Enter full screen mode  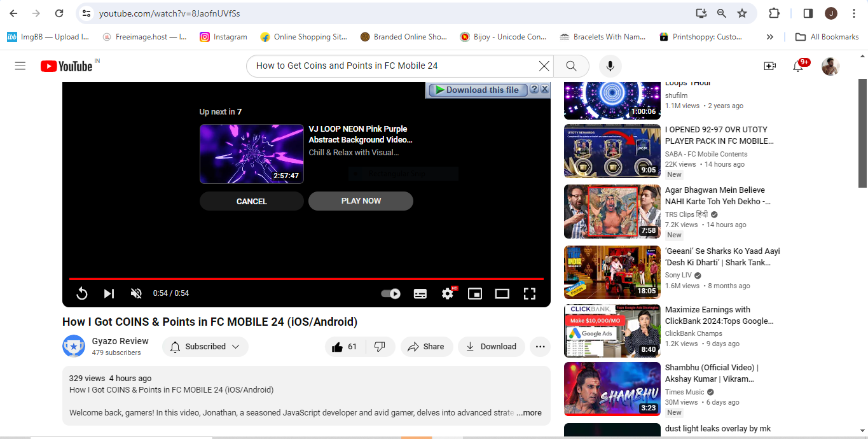tap(530, 293)
